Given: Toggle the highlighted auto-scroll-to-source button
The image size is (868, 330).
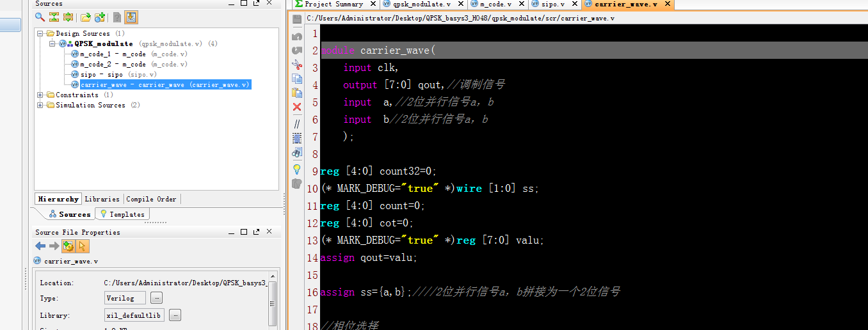Looking at the screenshot, I should [x=131, y=17].
